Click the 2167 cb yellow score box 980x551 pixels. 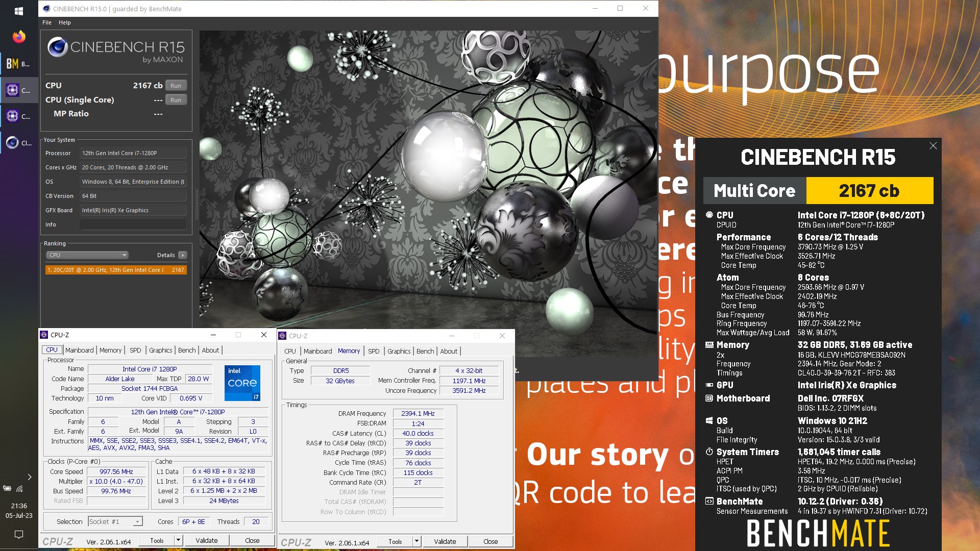pos(869,191)
